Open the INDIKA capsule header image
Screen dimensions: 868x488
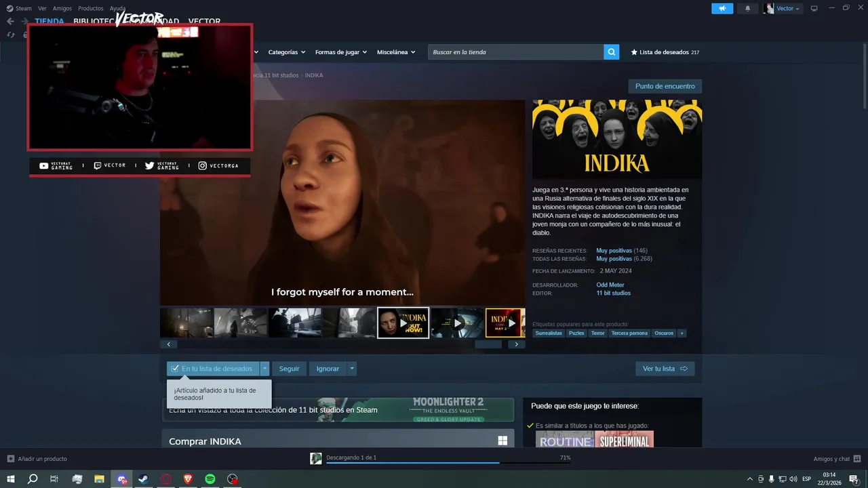[x=617, y=140]
